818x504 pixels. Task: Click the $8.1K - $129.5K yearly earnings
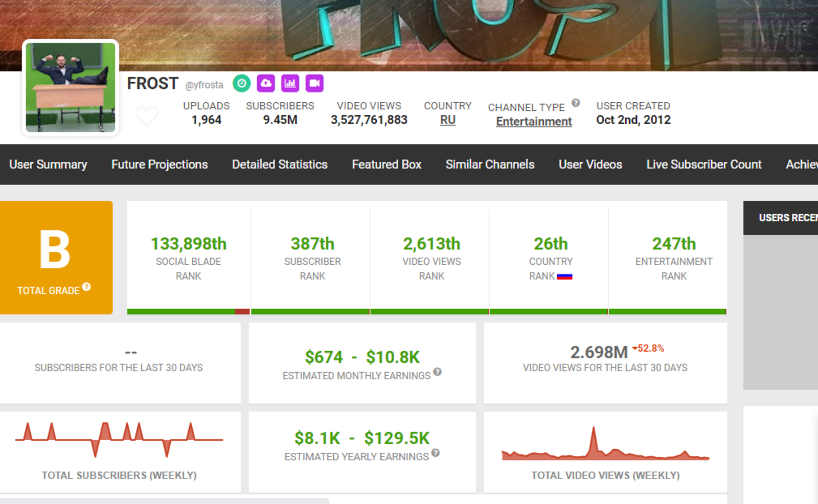tap(362, 438)
